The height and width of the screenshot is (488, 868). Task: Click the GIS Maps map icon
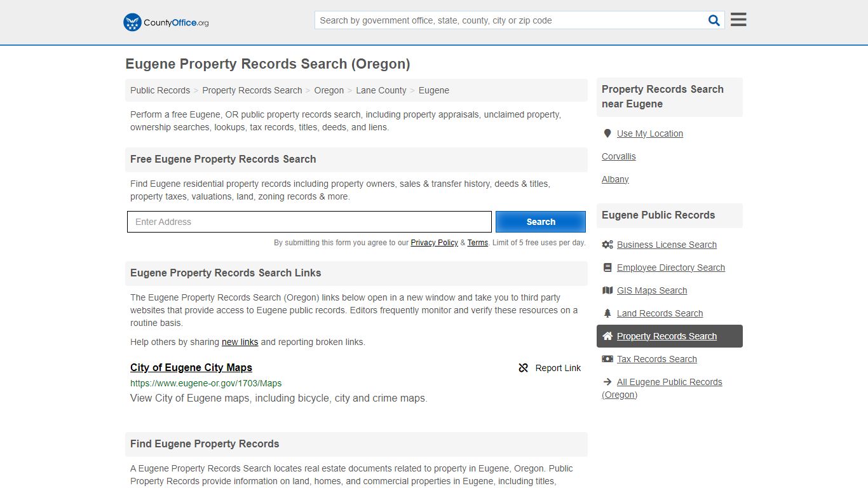(607, 290)
